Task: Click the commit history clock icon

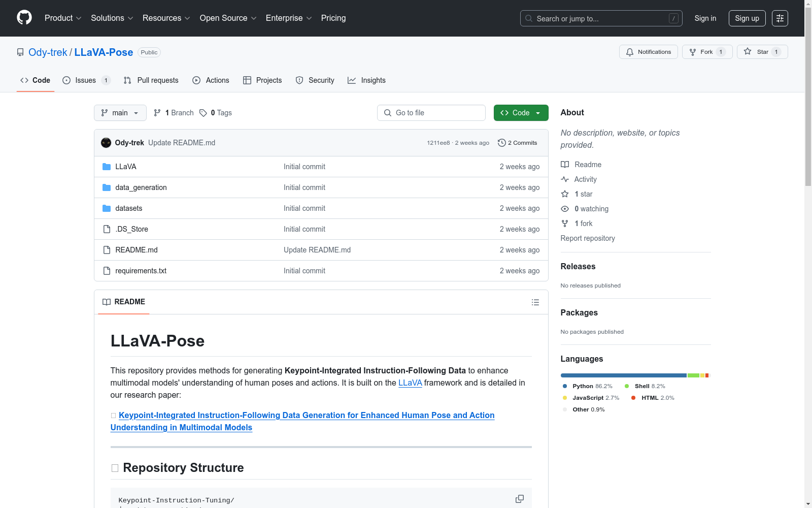Action: (502, 143)
